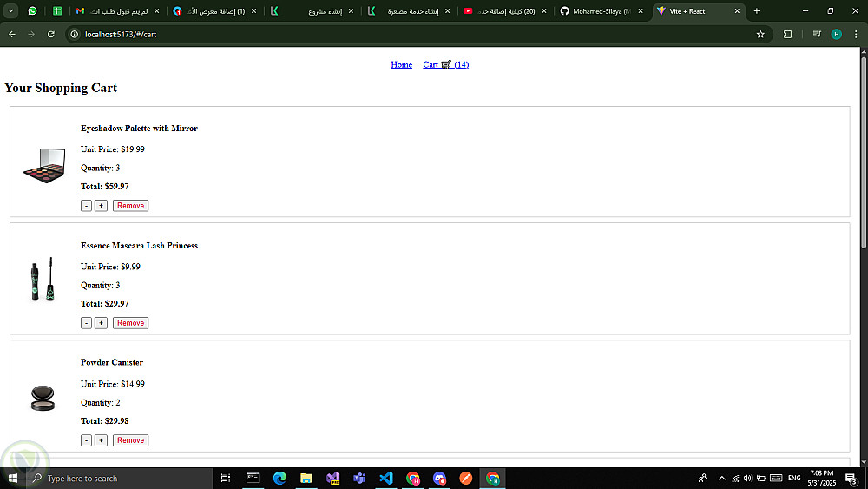The image size is (868, 489).
Task: Open a new browser tab
Action: point(757,11)
